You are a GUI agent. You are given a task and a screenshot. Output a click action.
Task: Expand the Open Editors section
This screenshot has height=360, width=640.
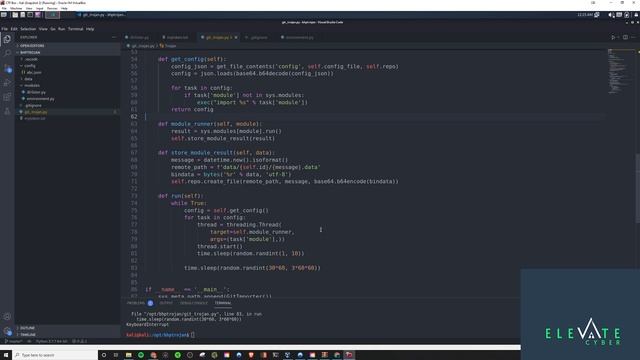point(67,46)
